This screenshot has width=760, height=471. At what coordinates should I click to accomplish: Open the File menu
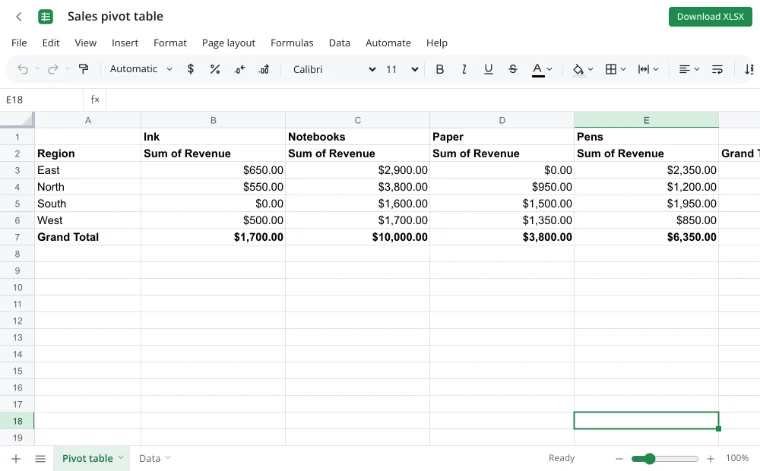[19, 43]
